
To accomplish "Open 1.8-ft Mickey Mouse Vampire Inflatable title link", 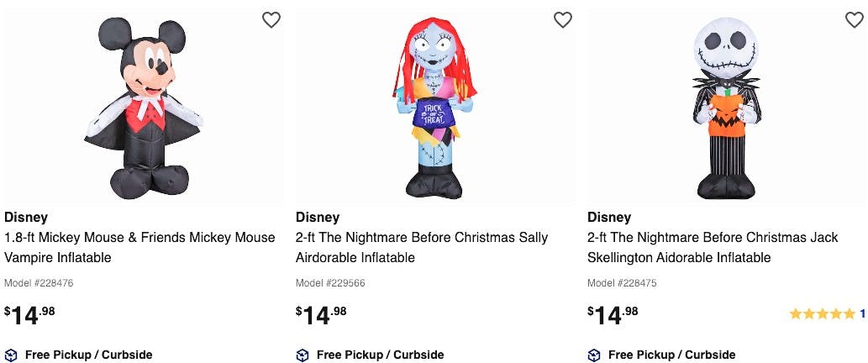I will [139, 247].
